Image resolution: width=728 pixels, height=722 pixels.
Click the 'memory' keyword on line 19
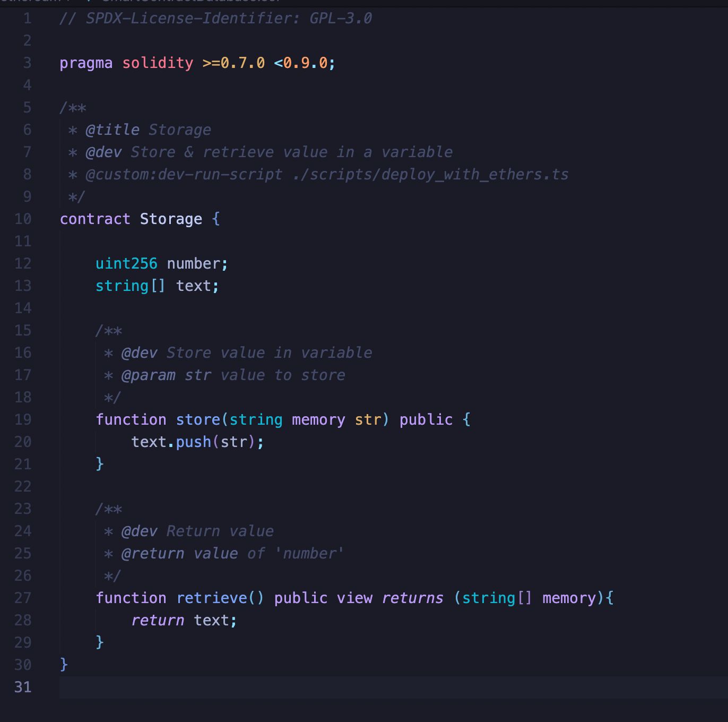point(318,420)
